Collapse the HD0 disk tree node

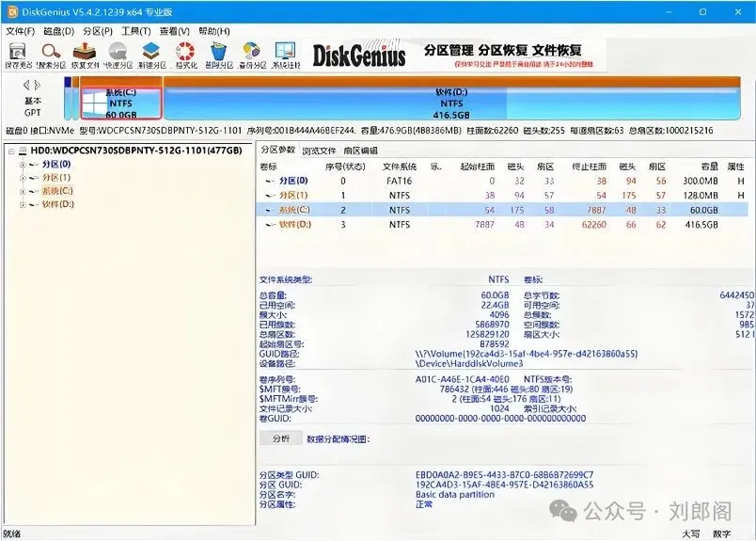(11, 151)
